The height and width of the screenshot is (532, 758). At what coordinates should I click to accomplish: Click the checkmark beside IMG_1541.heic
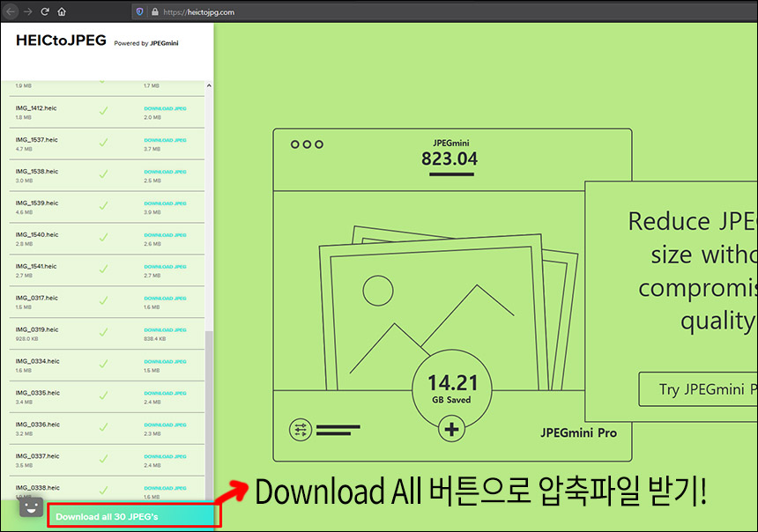coord(103,270)
